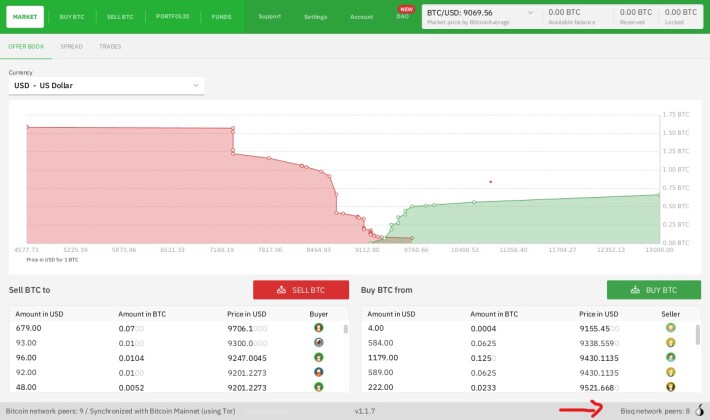Open the DAO menu marked NEW
The width and height of the screenshot is (710, 420).
(403, 14)
